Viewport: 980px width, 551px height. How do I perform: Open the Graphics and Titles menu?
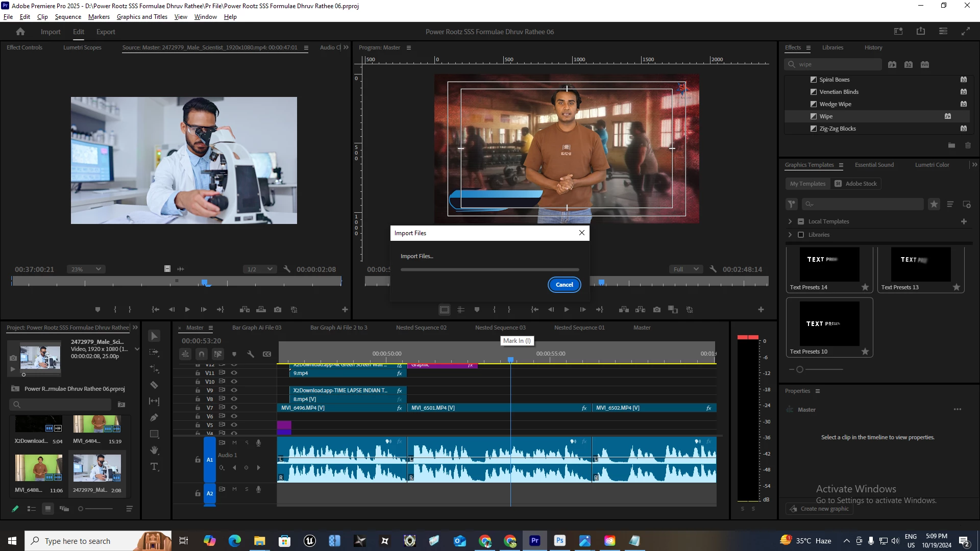point(142,17)
